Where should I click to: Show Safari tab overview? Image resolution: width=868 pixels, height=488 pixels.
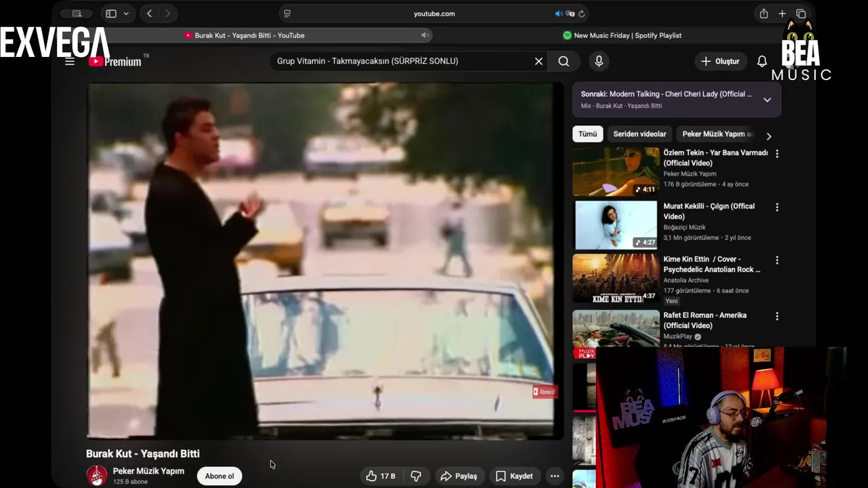coord(801,14)
